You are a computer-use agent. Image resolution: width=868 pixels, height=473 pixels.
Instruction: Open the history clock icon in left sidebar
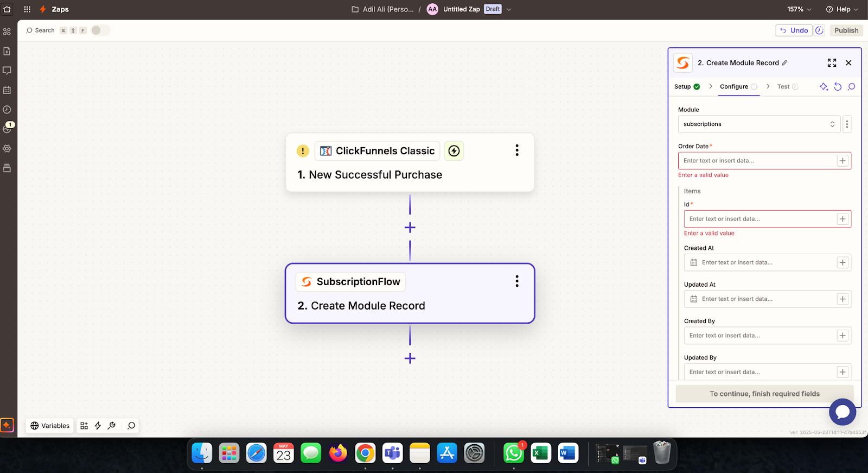(x=7, y=110)
